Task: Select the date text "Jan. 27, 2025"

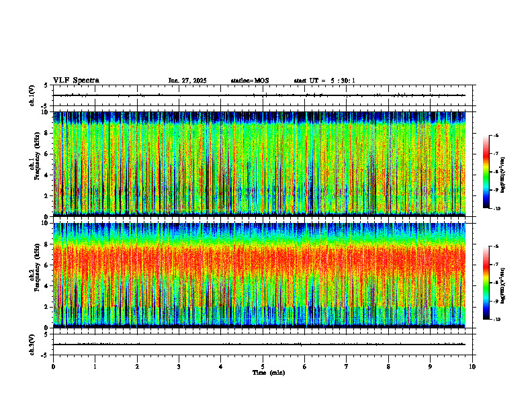Action: 187,81
